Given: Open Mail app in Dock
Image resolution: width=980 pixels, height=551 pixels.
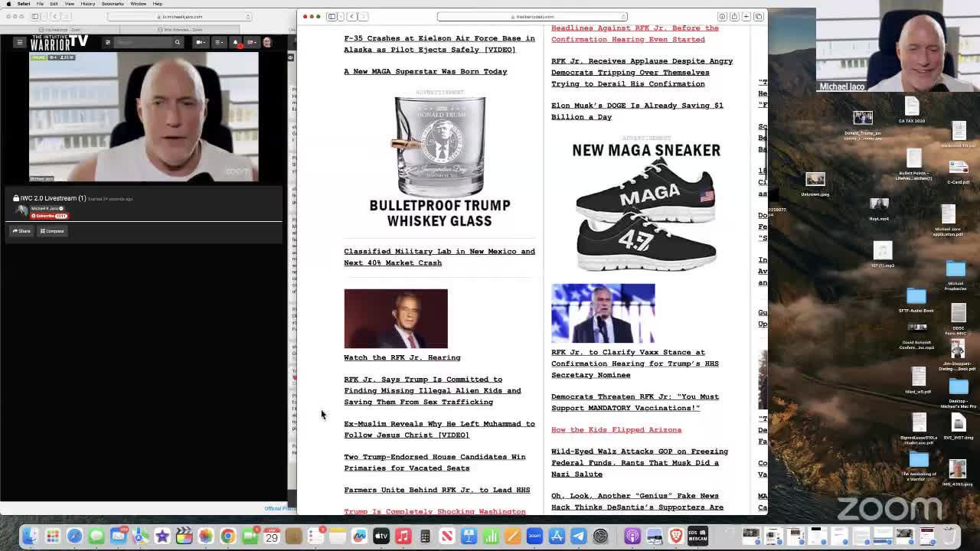Looking at the screenshot, I should pyautogui.click(x=118, y=536).
